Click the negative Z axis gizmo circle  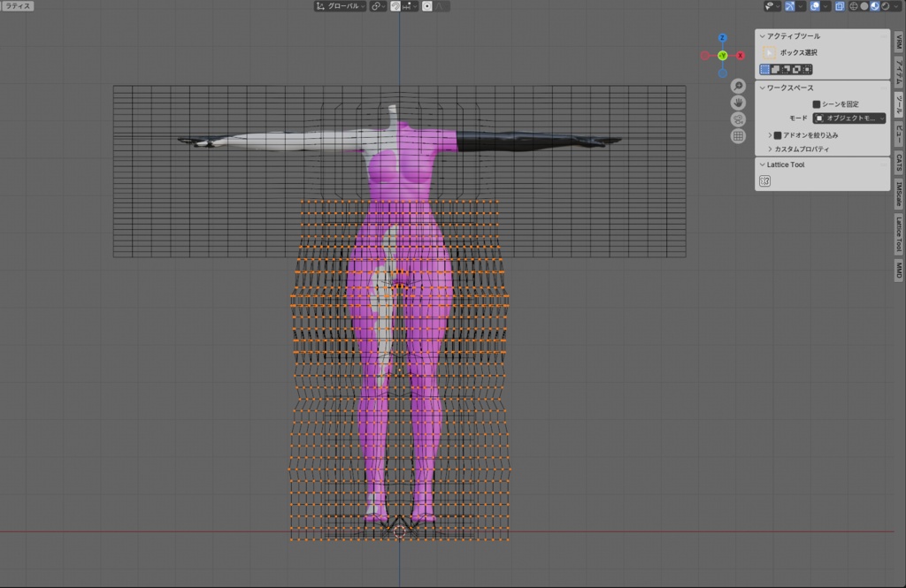click(x=722, y=73)
